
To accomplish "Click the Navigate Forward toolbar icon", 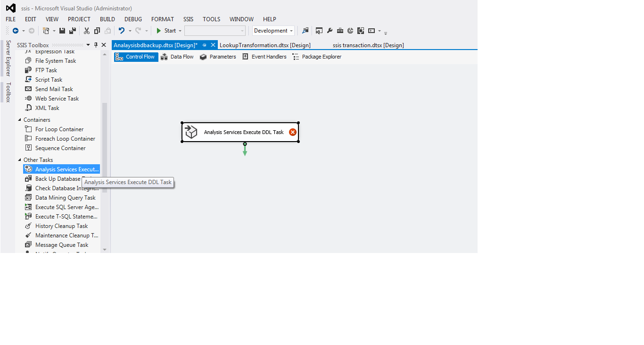I will pos(32,31).
